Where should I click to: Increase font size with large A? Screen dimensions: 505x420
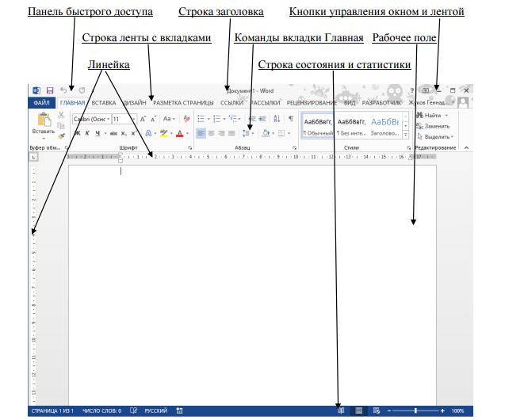click(x=143, y=119)
